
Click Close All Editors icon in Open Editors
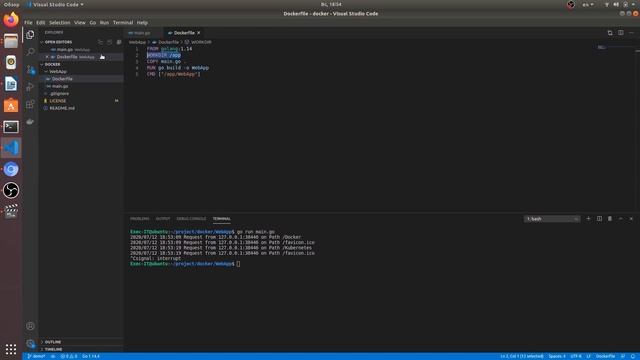[x=119, y=42]
